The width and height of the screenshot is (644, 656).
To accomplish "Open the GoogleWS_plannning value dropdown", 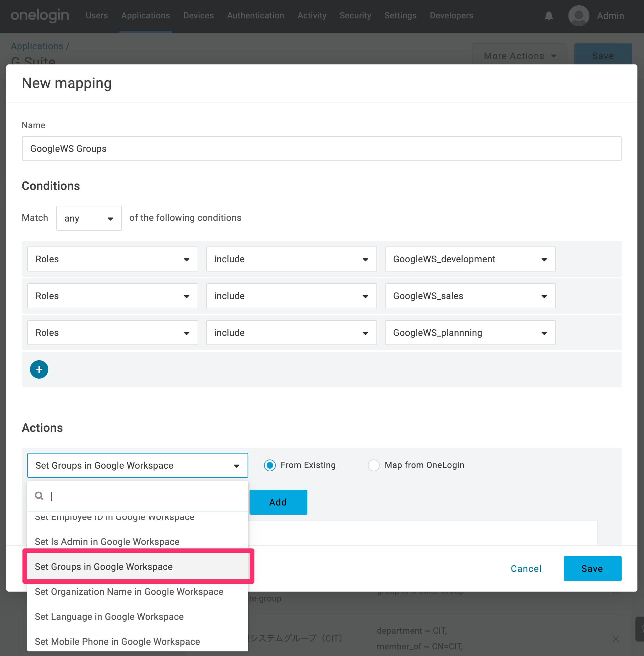I will [470, 333].
